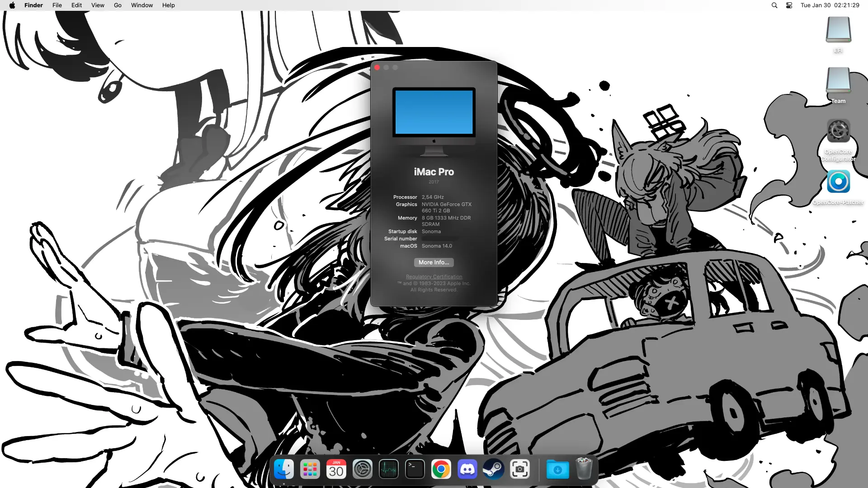The image size is (868, 488).
Task: Select the OpenCore Configurator desktop icon
Action: coord(839,131)
